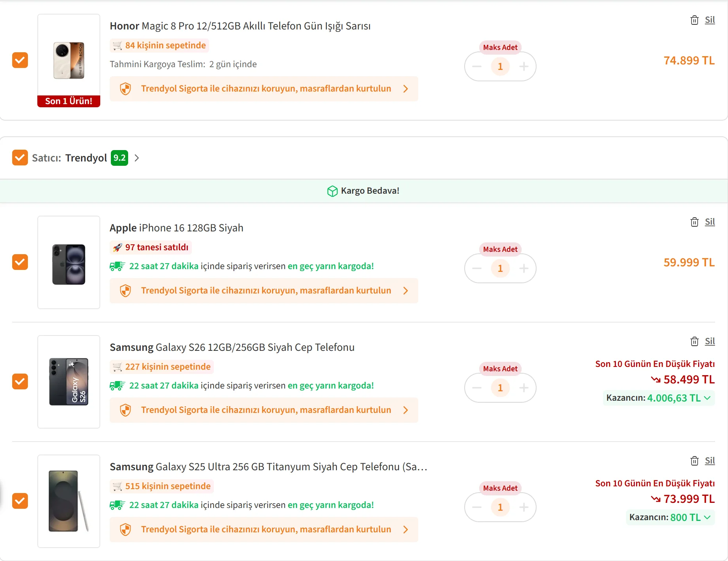Open the Honor Magic 8 Pro 12/512GB product title
Image resolution: width=728 pixels, height=561 pixels.
(x=240, y=26)
